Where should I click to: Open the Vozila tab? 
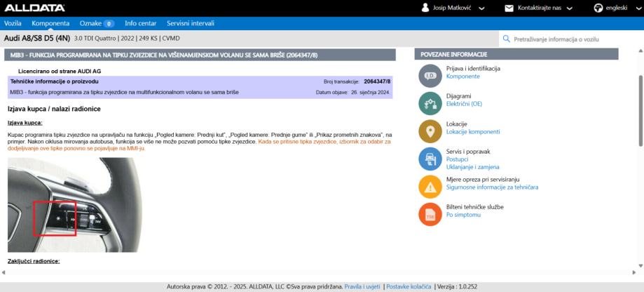click(13, 23)
